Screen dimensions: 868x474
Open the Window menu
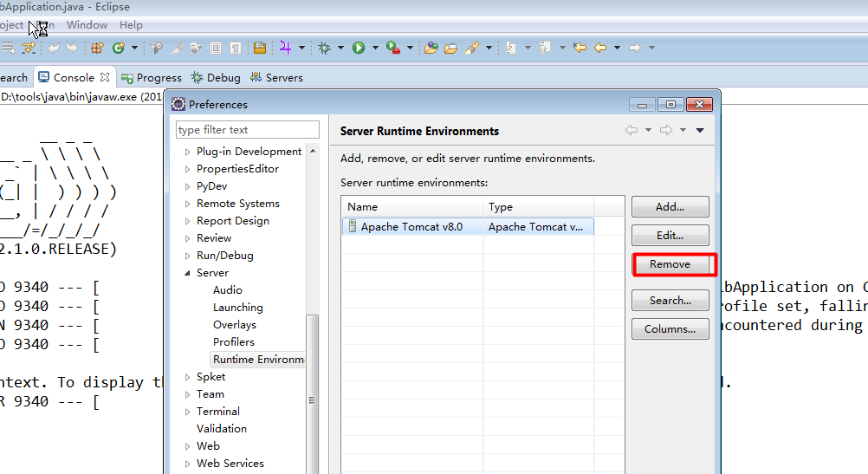pyautogui.click(x=87, y=25)
